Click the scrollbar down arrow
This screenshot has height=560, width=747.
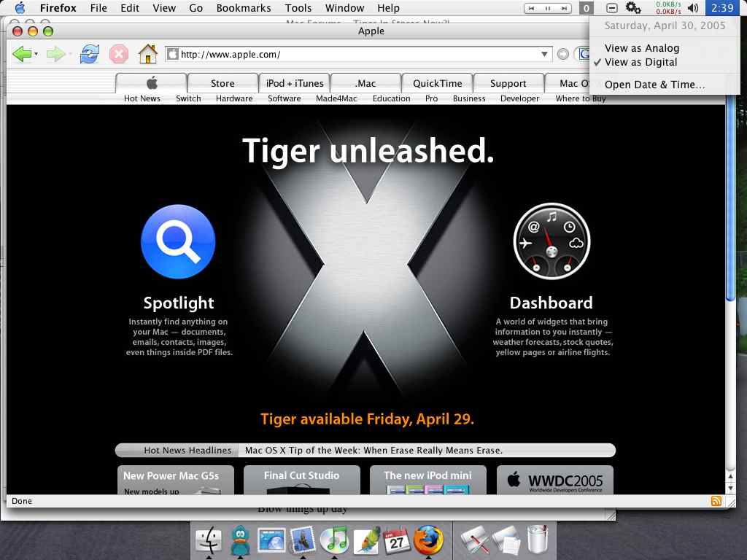pos(729,489)
